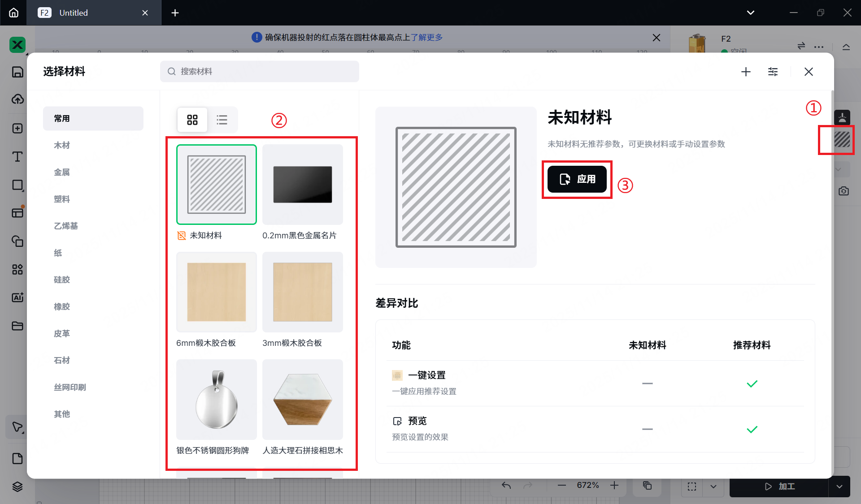This screenshot has height=504, width=861.
Task: Open the layers icon at bottom left
Action: coord(17,487)
